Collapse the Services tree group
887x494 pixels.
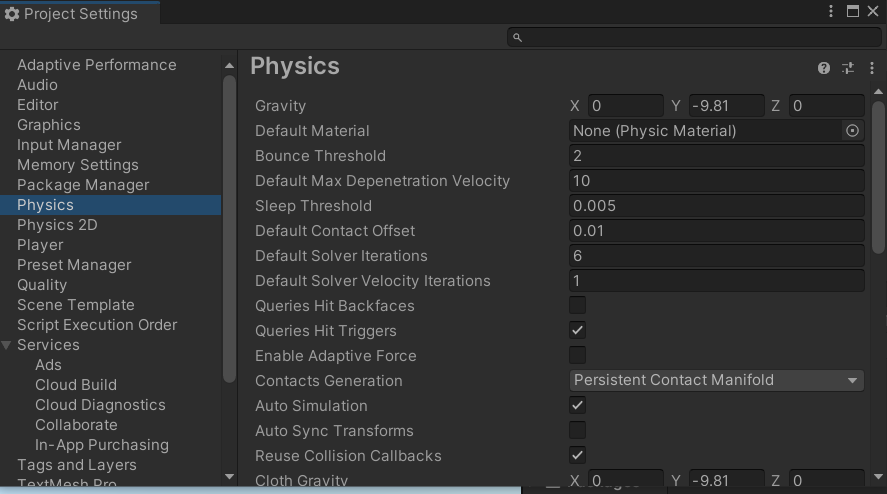coord(6,345)
